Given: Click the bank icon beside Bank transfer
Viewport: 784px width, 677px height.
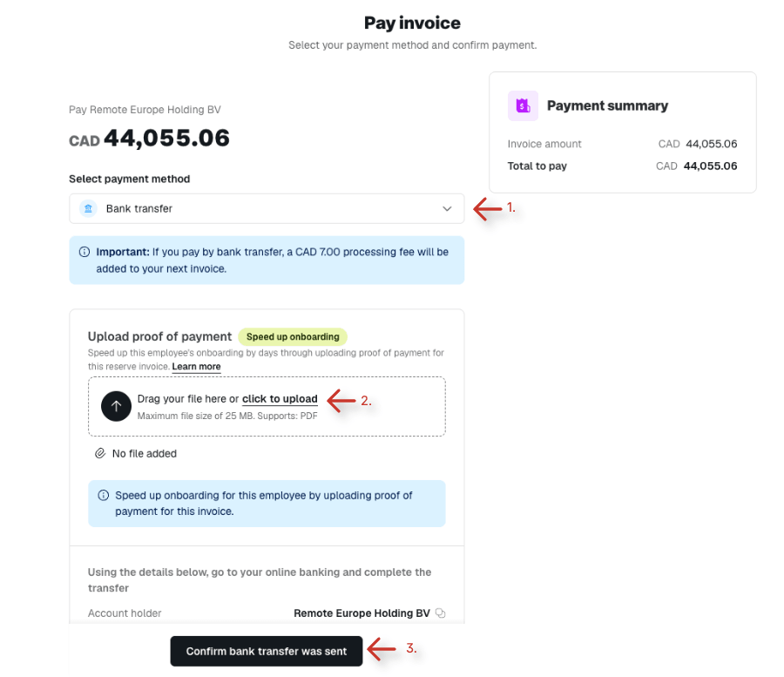Looking at the screenshot, I should coord(89,208).
